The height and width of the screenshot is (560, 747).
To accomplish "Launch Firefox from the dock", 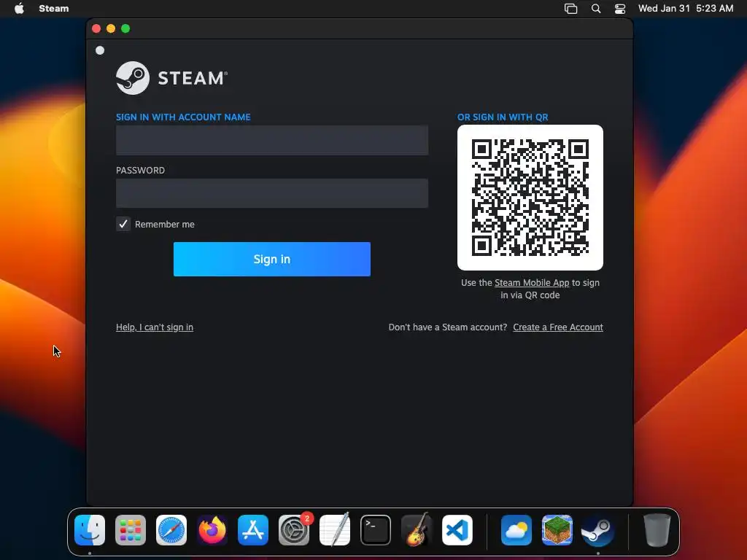I will 212,530.
